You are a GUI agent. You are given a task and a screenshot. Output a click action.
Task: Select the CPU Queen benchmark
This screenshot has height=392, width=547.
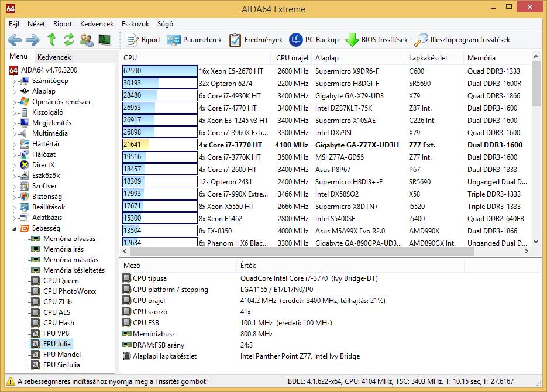(x=61, y=281)
